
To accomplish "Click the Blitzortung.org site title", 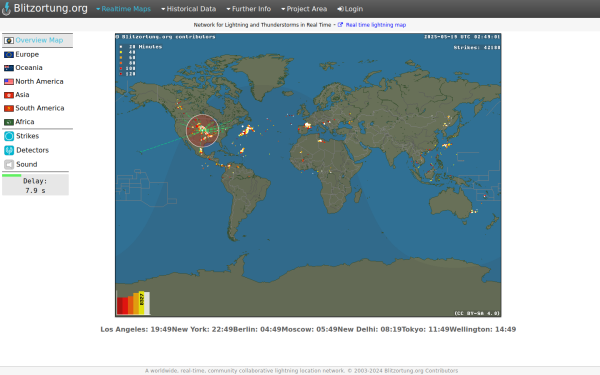I will pyautogui.click(x=51, y=8).
